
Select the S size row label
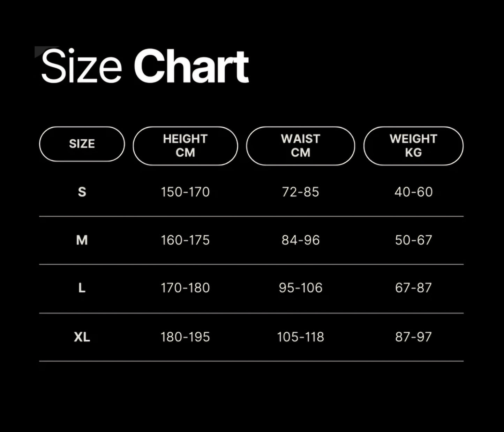pos(82,192)
